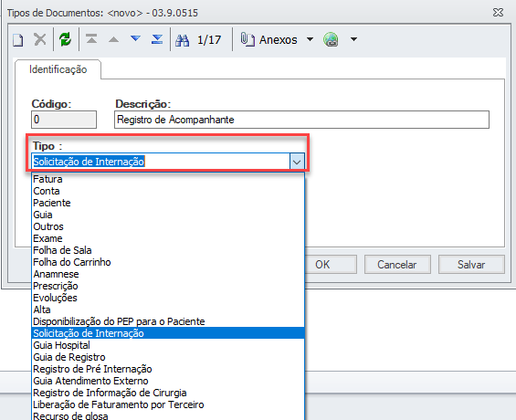Select Conta from the Tipo list
This screenshot has width=516, height=420.
[168, 191]
